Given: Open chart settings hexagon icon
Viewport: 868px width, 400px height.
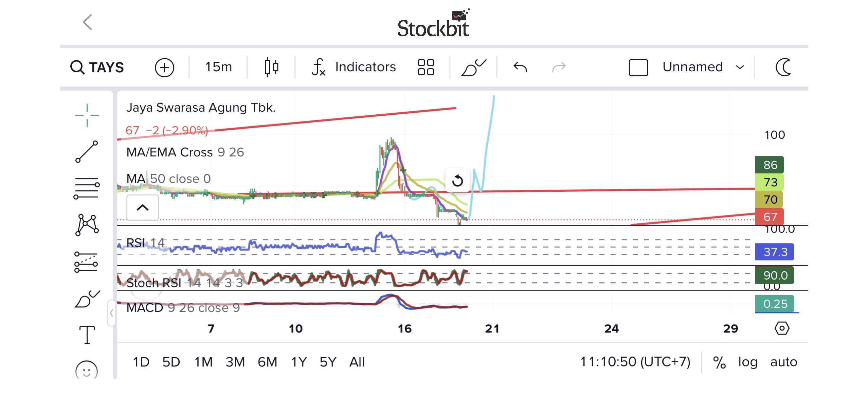Looking at the screenshot, I should pyautogui.click(x=782, y=328).
